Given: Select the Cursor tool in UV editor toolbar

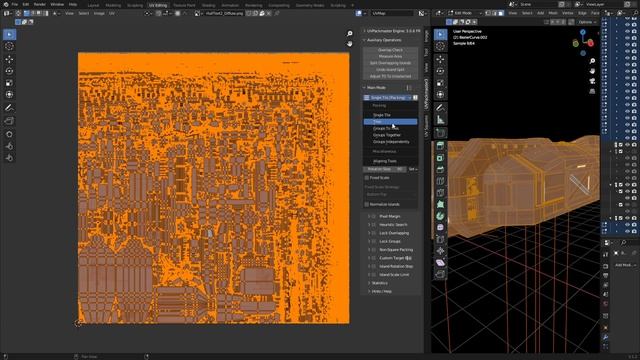Looking at the screenshot, I should 9,47.
